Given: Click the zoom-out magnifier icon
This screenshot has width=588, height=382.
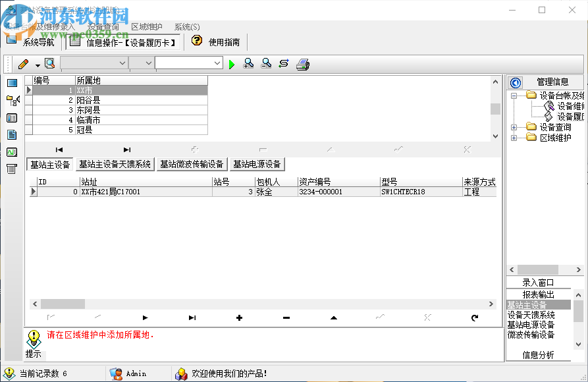Looking at the screenshot, I should (265, 64).
